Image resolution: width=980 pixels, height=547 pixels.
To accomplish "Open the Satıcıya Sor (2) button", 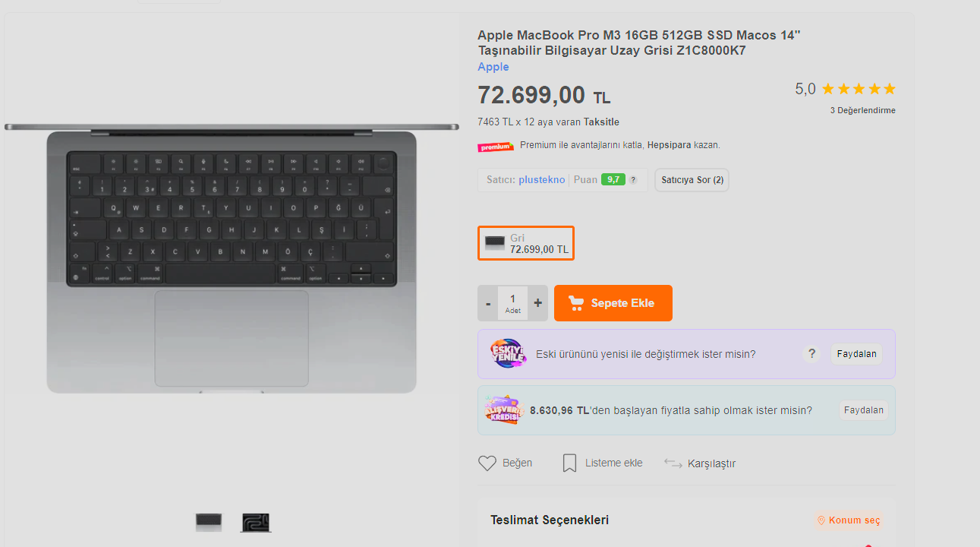I will tap(692, 180).
